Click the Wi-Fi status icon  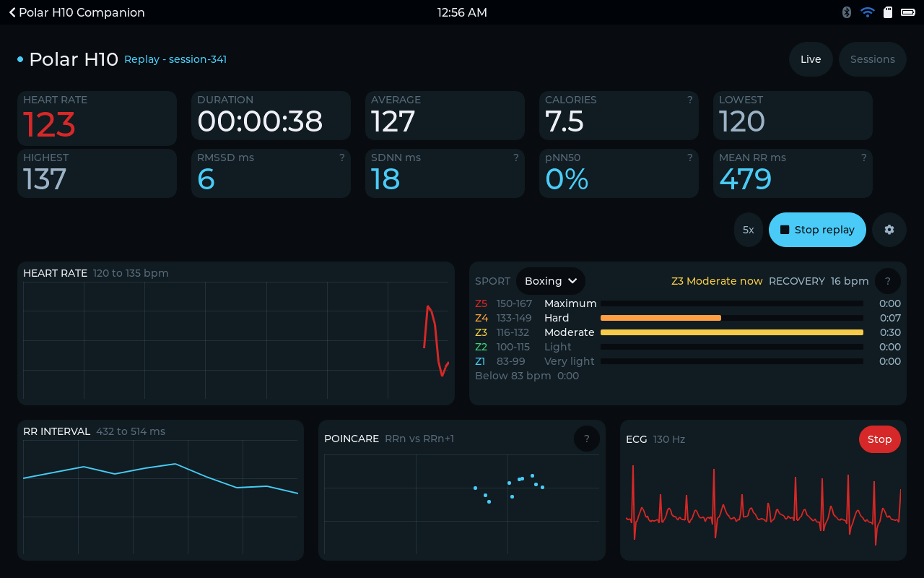coord(868,12)
